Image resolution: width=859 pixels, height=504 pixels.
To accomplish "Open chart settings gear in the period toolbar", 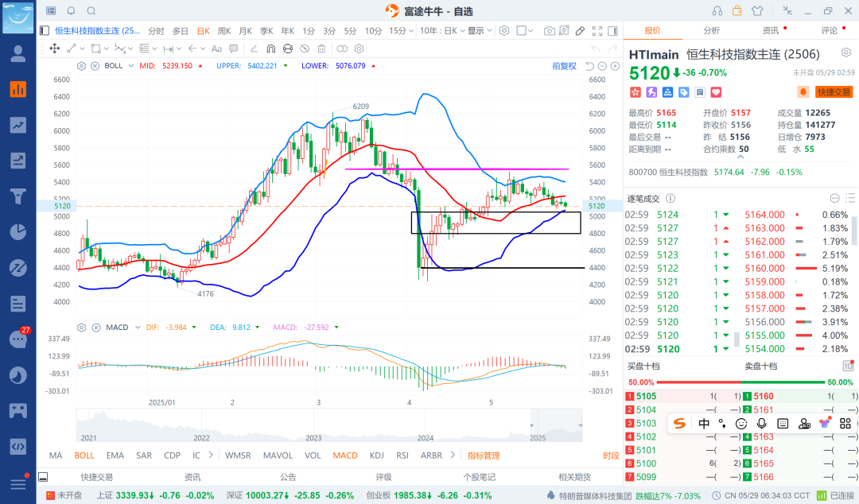I will coord(504,31).
